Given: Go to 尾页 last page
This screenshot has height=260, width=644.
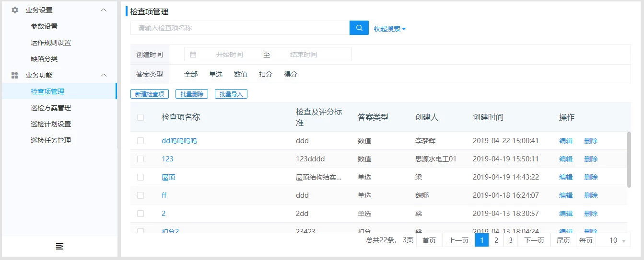Looking at the screenshot, I should 563,240.
